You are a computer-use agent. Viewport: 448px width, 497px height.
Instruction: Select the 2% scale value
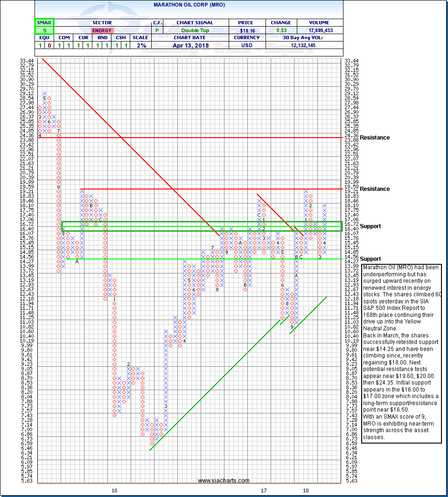coord(141,45)
